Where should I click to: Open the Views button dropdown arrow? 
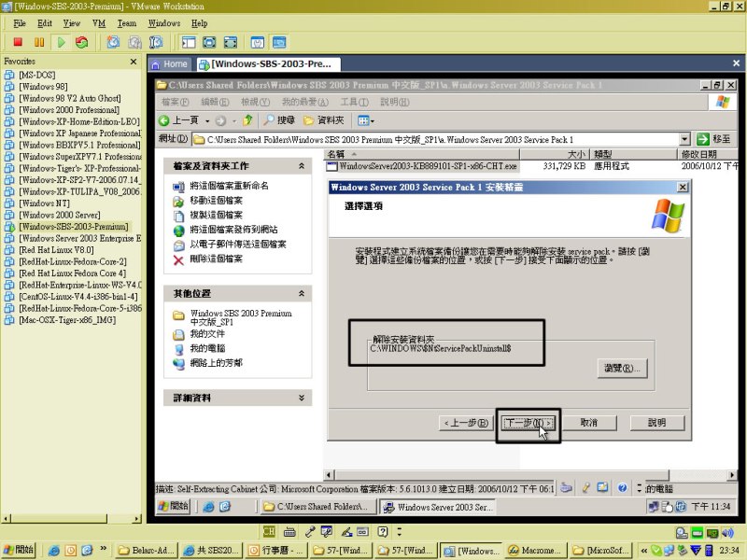pos(373,121)
